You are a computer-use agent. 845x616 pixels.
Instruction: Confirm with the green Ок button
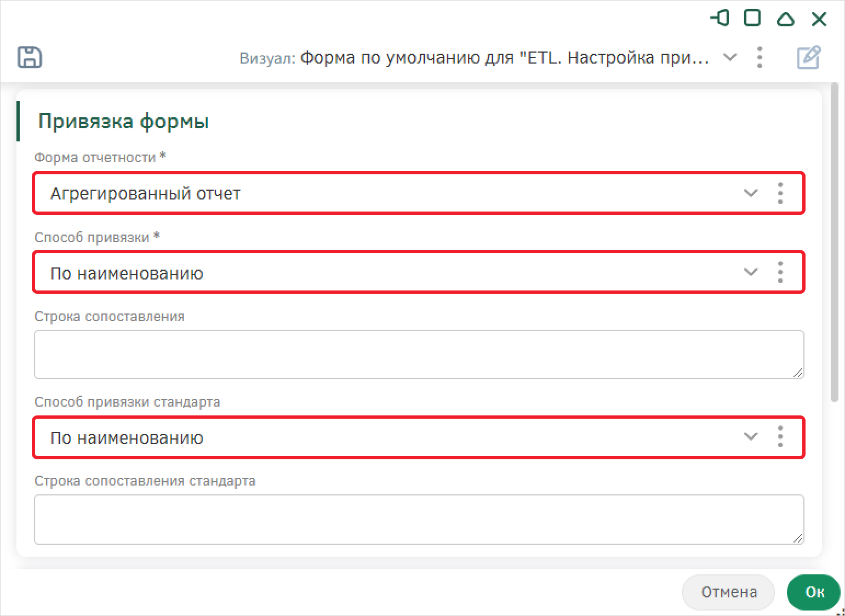[x=814, y=592]
